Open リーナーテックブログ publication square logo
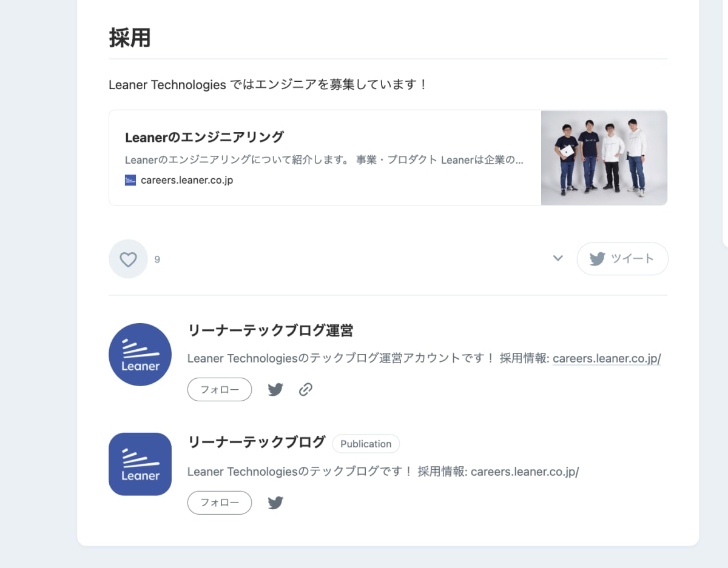The image size is (728, 568). click(140, 464)
